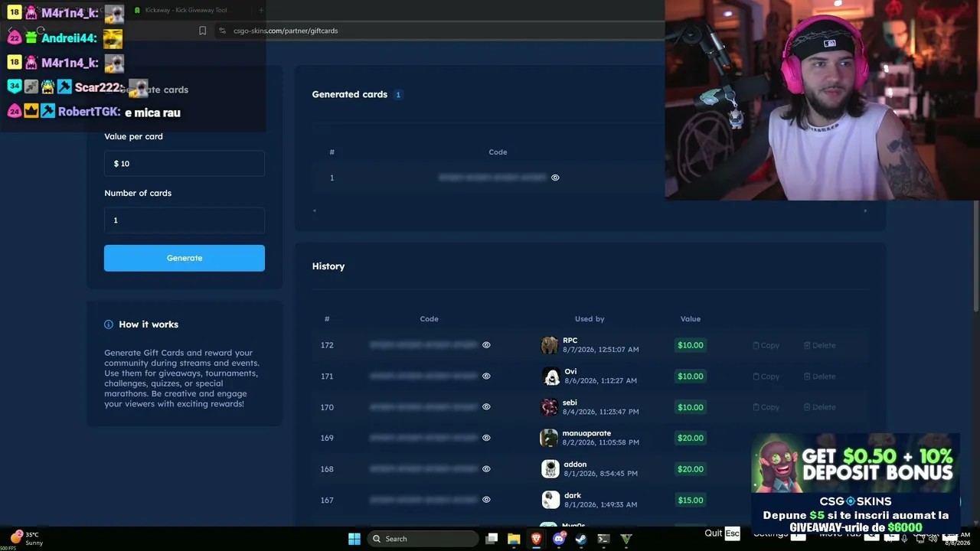Click the csgo-skins.com address bar URL
The width and height of the screenshot is (980, 551).
pyautogui.click(x=286, y=31)
